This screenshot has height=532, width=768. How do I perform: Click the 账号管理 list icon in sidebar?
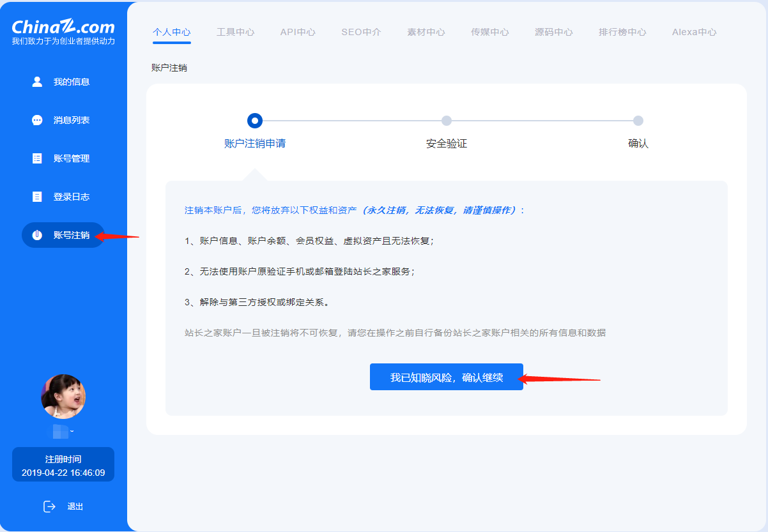point(37,158)
